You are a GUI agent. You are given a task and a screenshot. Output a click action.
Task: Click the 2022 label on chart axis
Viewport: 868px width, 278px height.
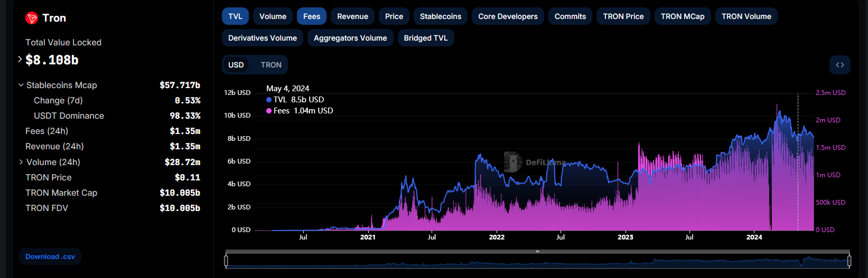pos(497,237)
